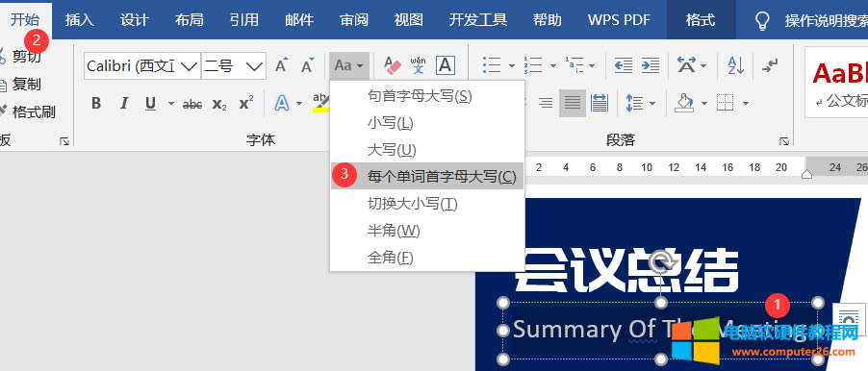Click the Decrease Font Size icon
This screenshot has width=868, height=371.
pyautogui.click(x=307, y=66)
